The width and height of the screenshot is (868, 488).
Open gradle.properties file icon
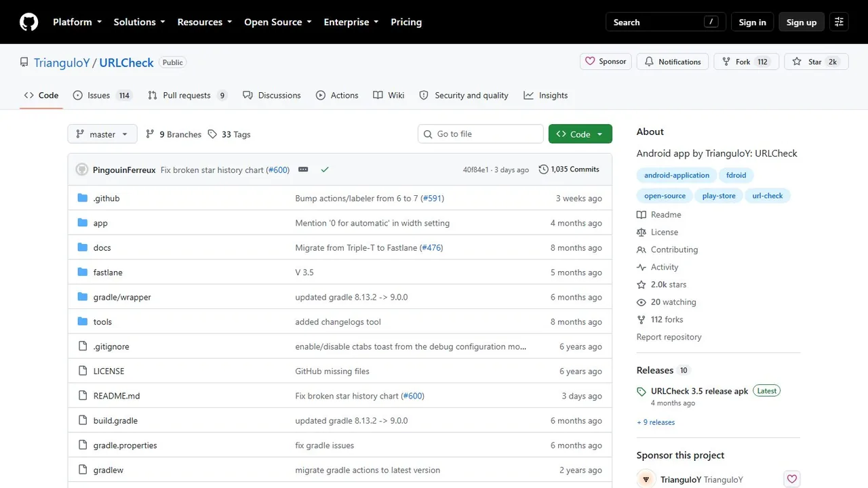coord(83,445)
